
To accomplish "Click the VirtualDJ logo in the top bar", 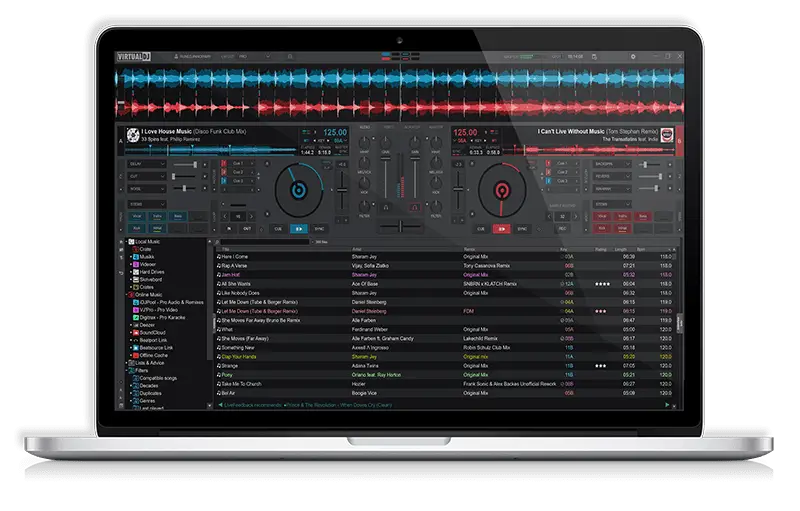I will click(x=134, y=57).
